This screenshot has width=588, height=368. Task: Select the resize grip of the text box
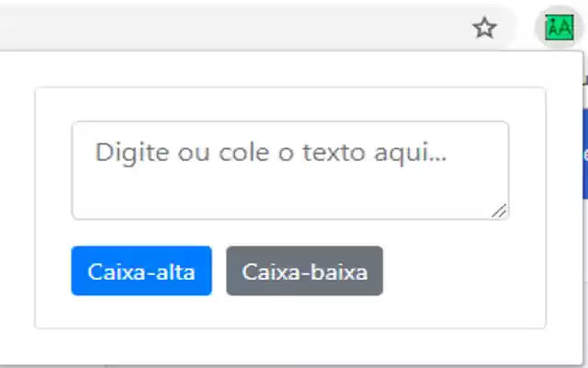[499, 211]
